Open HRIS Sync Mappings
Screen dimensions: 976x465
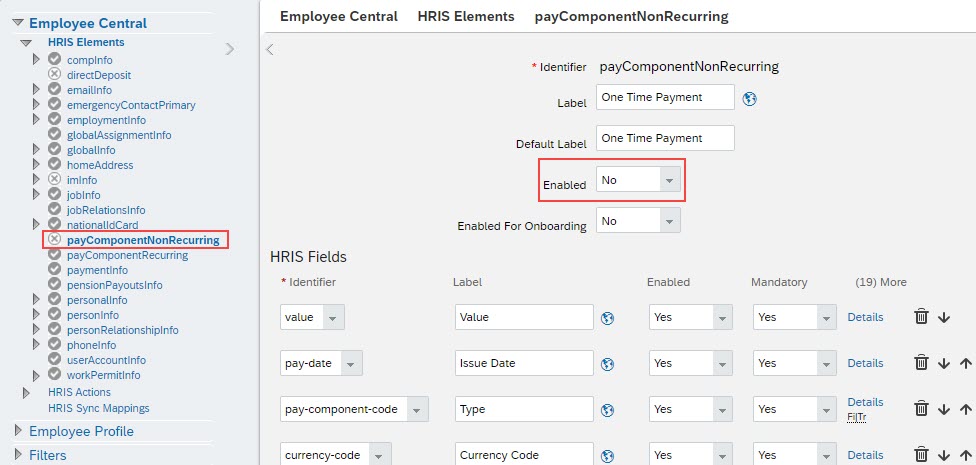[x=98, y=408]
